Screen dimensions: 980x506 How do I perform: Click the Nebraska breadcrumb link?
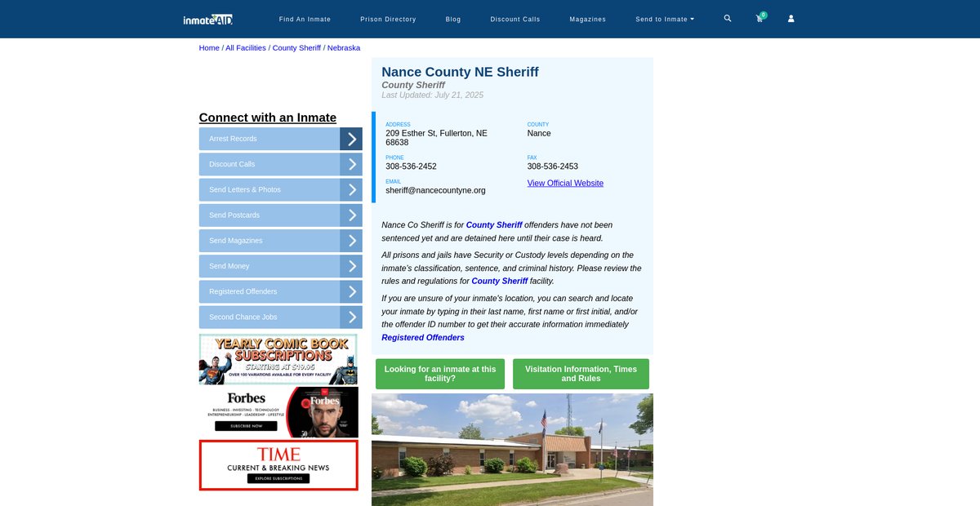click(x=344, y=48)
